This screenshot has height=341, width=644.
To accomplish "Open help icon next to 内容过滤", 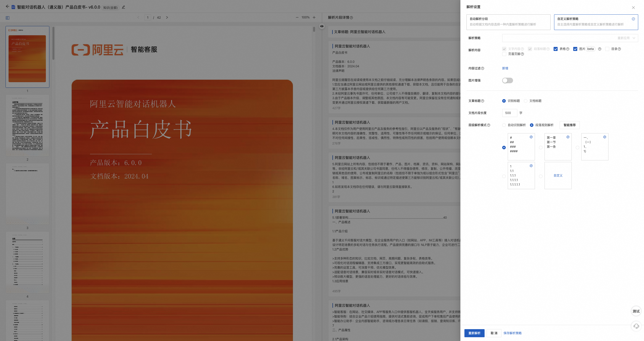I will [483, 68].
